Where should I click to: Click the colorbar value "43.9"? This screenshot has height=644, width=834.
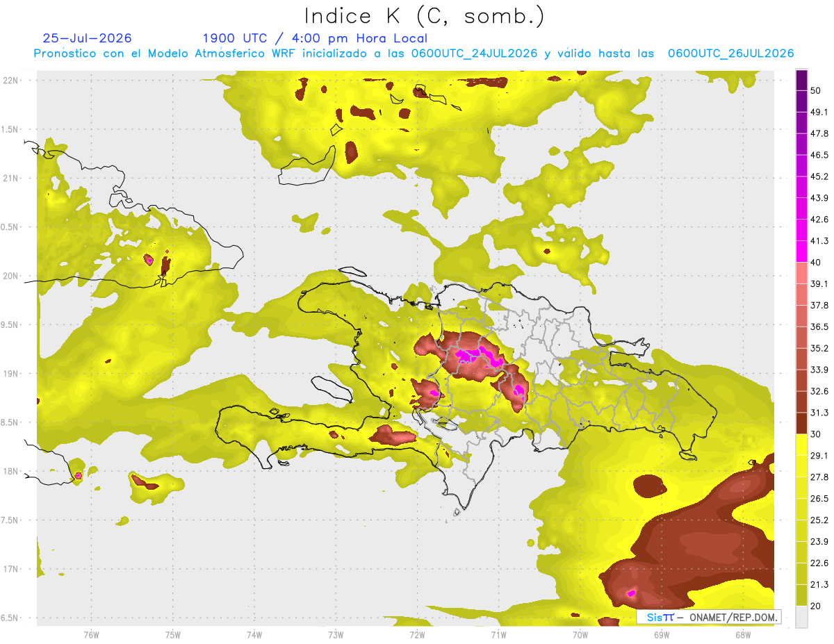point(820,198)
